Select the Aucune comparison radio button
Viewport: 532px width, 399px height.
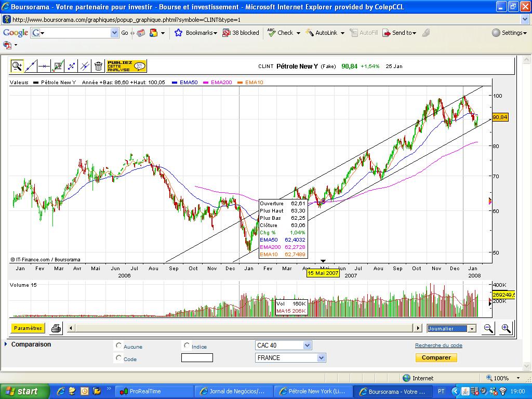[118, 345]
